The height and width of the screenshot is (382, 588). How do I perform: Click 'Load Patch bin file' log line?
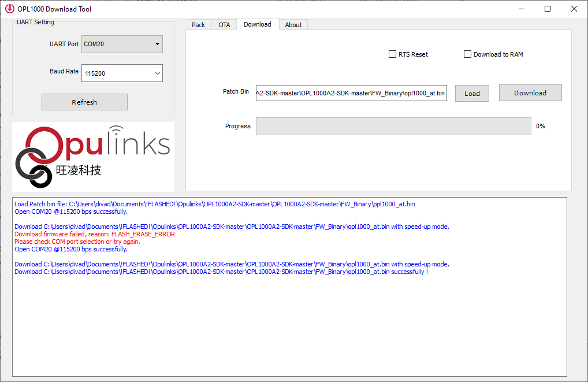214,204
